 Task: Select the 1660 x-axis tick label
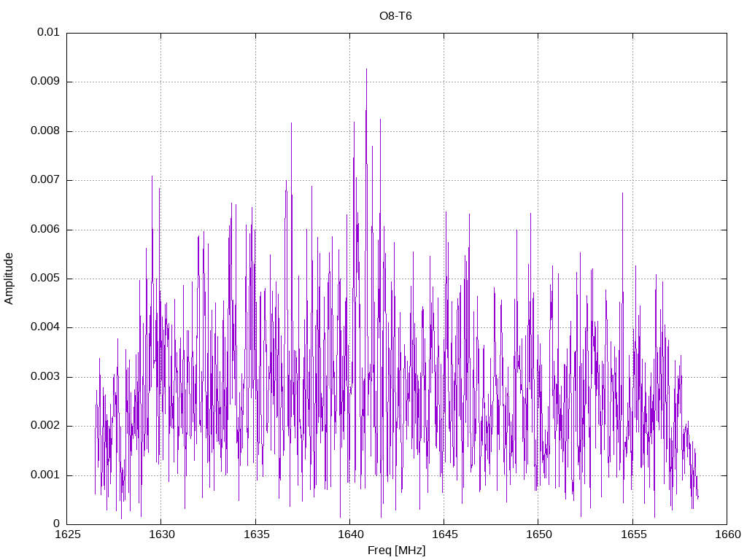(x=726, y=534)
